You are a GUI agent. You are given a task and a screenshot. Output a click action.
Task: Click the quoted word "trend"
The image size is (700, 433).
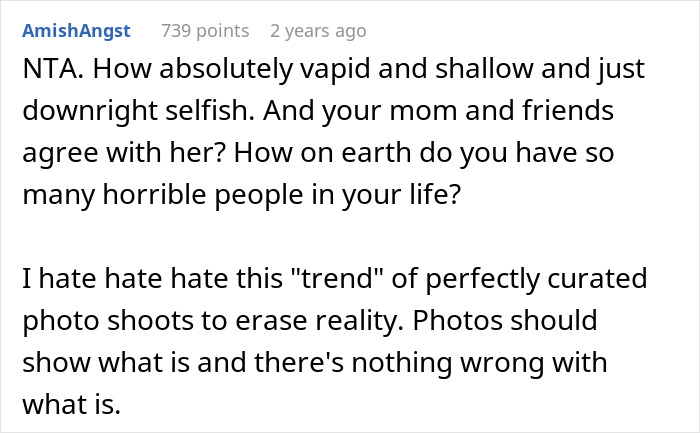(332, 279)
